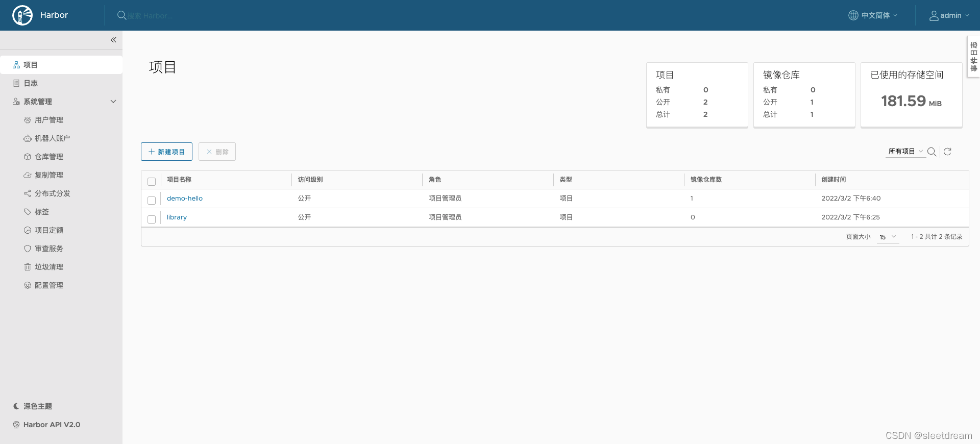Click the plus icon in 新建项目
980x444 pixels.
(x=152, y=152)
